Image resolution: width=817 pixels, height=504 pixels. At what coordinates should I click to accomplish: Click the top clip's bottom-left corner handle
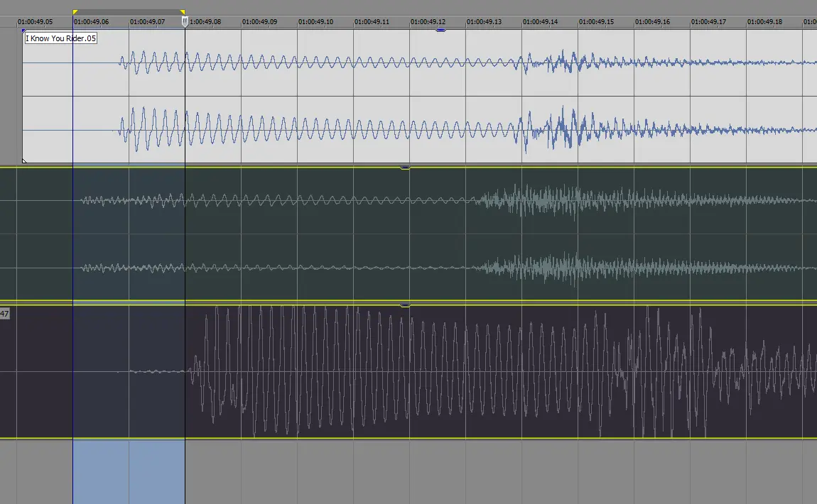(x=25, y=161)
